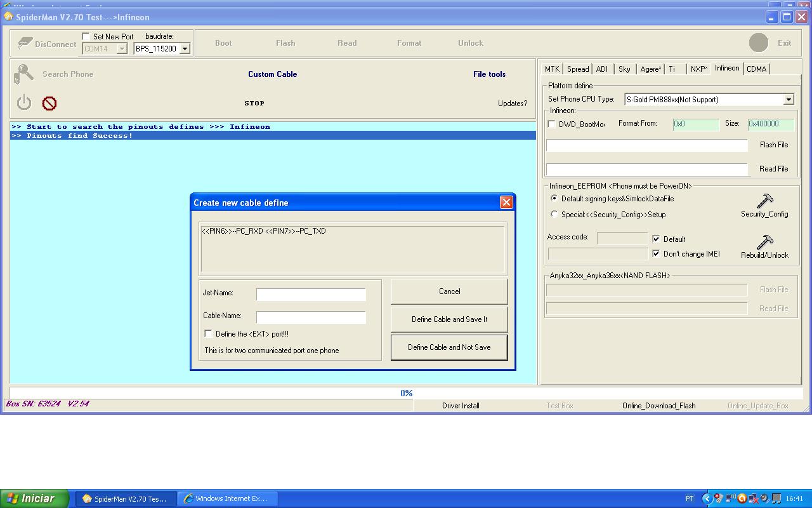Switch to the CDMA tab

point(756,69)
